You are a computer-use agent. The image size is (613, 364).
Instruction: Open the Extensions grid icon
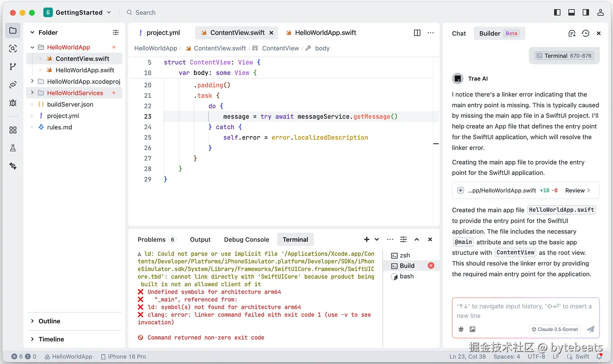click(x=13, y=130)
